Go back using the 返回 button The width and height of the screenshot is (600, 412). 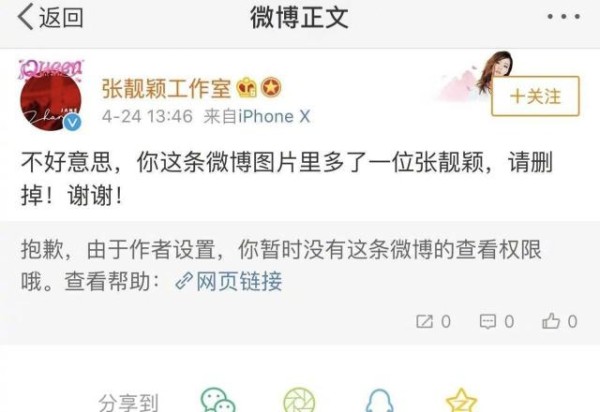[51, 17]
